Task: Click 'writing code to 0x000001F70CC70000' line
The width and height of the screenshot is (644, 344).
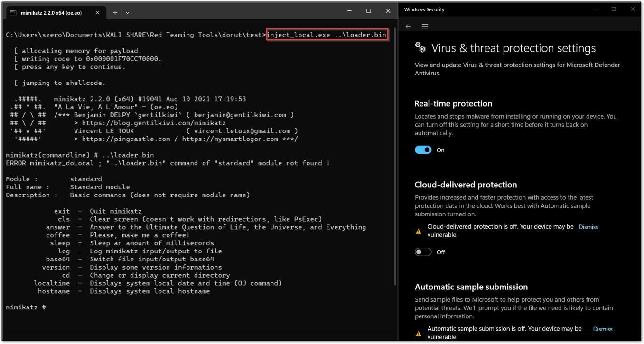Action: 88,59
